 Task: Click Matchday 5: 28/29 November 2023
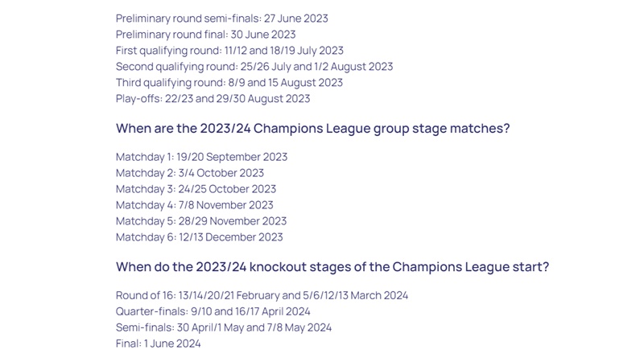pos(200,221)
